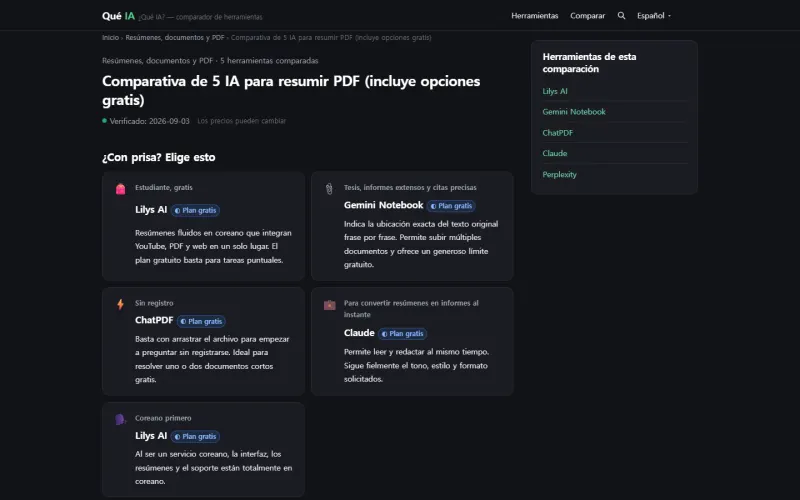
Task: Click Plan gratis badge beside ChatPDF
Action: click(x=201, y=321)
